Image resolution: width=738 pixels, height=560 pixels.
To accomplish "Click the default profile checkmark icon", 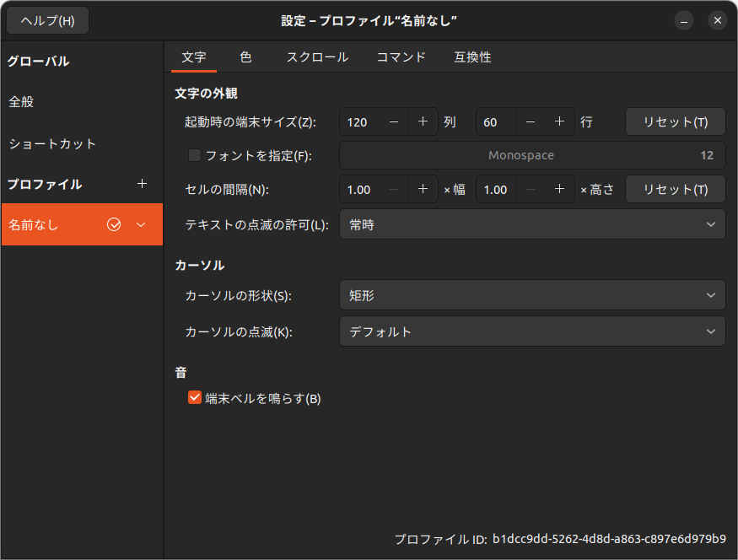I will click(x=115, y=224).
